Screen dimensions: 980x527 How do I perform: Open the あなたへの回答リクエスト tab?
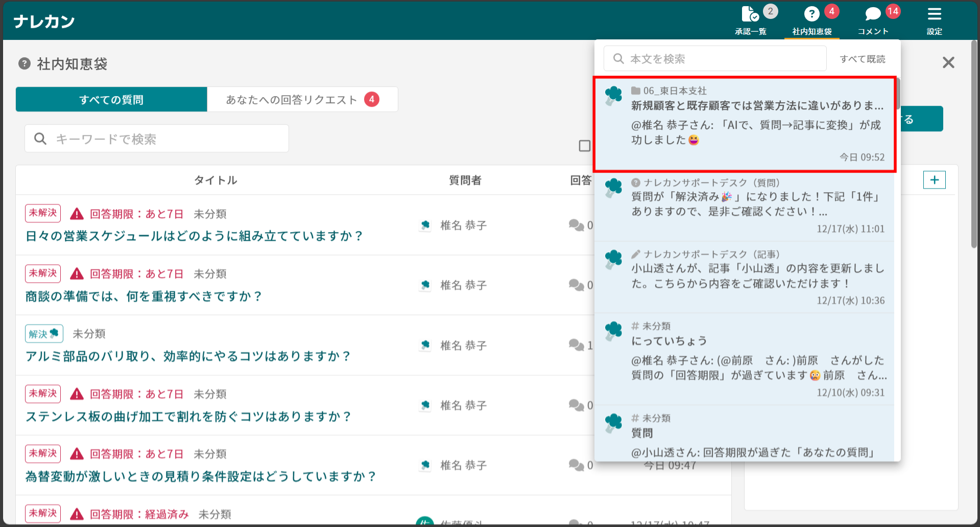tap(291, 99)
